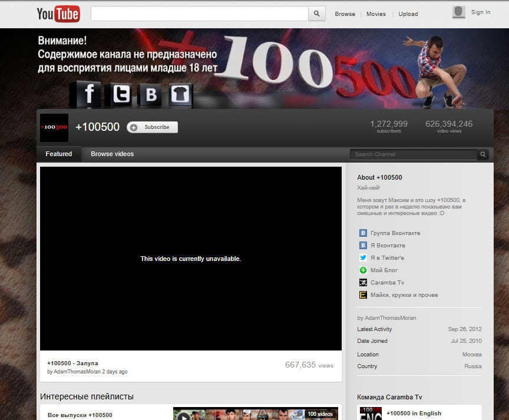The width and height of the screenshot is (509, 420).
Task: Click the unavailable video player area
Action: click(x=191, y=259)
